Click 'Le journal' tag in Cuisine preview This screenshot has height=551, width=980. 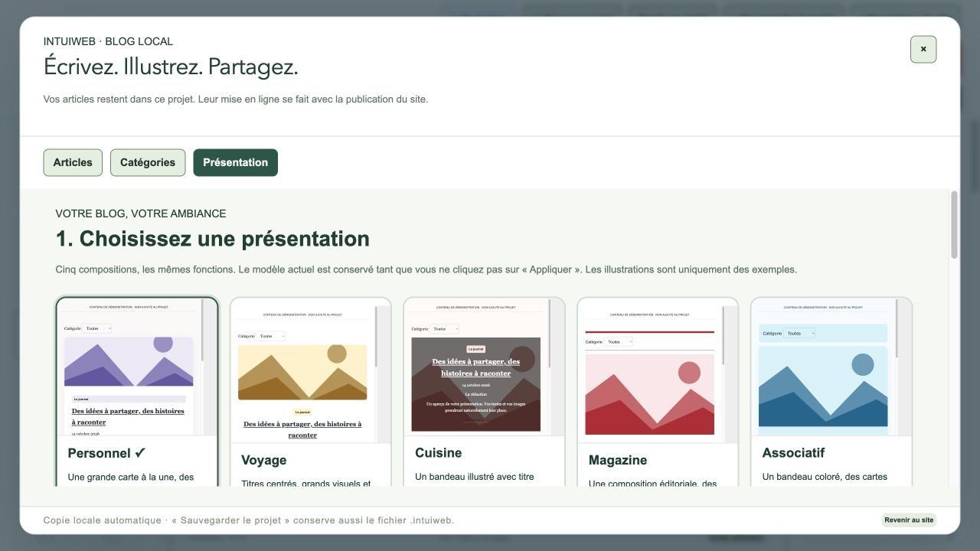[x=475, y=349]
